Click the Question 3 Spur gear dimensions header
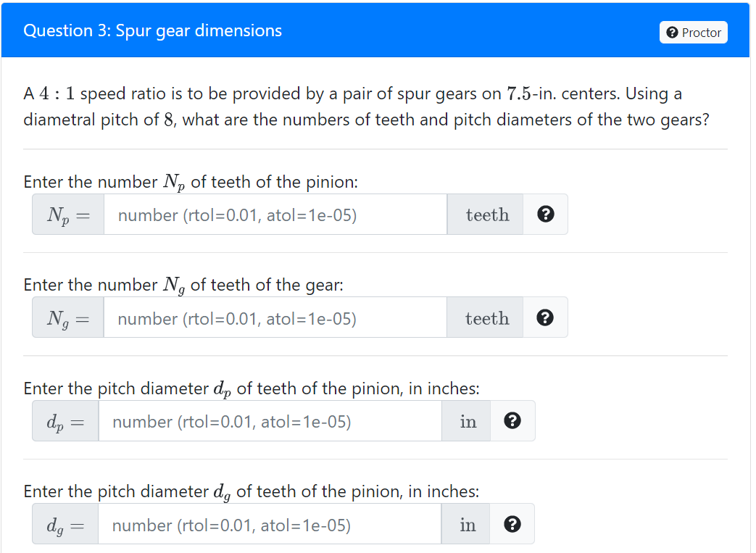Screen dimensions: 756x553 (x=152, y=30)
